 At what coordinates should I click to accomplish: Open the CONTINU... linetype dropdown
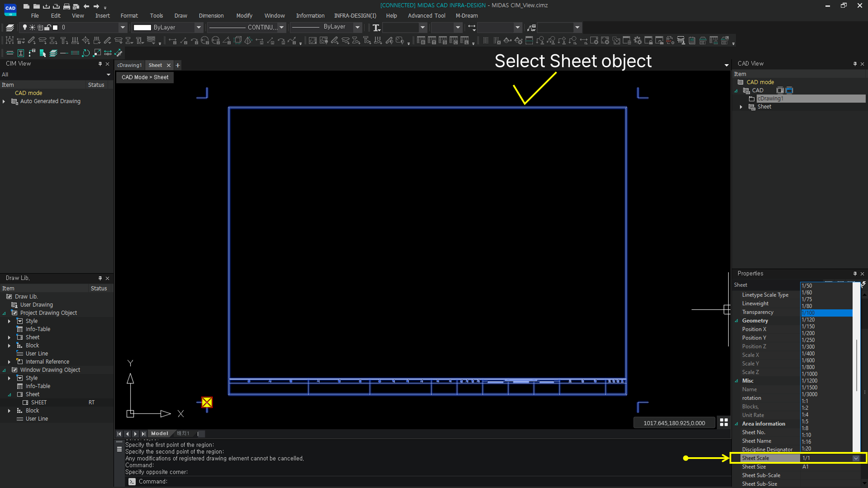(x=282, y=27)
